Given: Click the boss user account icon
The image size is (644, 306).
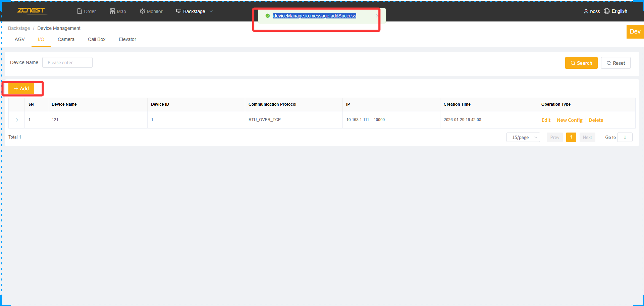Looking at the screenshot, I should pos(586,11).
